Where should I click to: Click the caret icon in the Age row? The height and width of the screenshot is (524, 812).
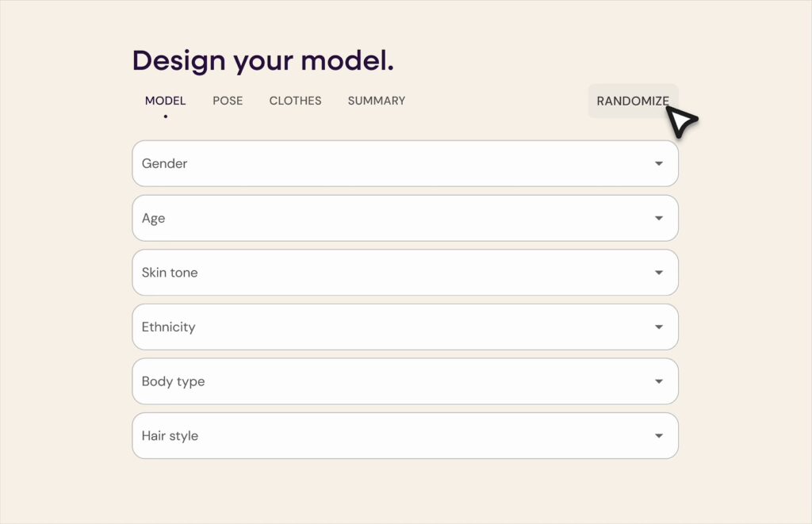(658, 218)
